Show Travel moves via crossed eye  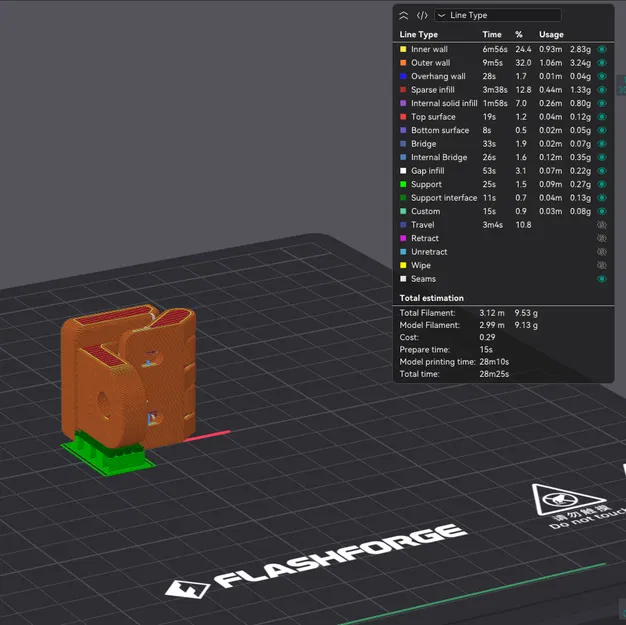coord(602,225)
